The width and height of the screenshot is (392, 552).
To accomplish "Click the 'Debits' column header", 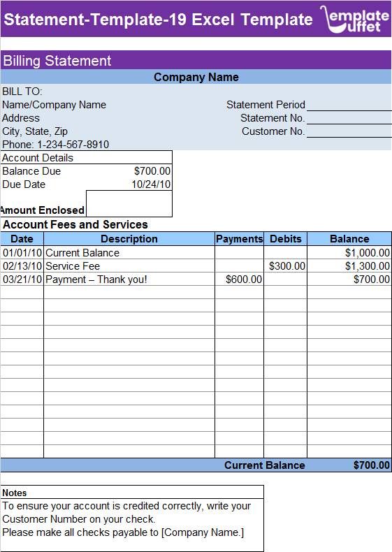I will click(286, 239).
